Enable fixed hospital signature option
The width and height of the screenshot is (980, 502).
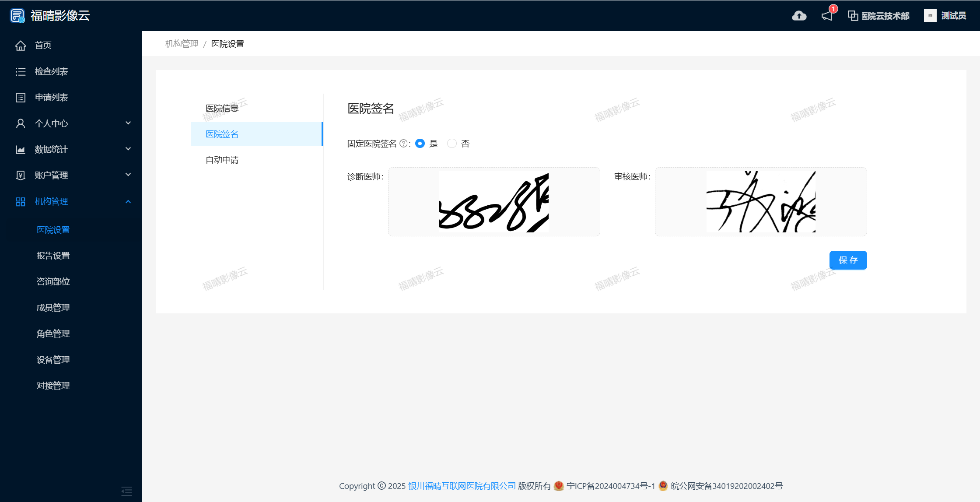tap(420, 143)
